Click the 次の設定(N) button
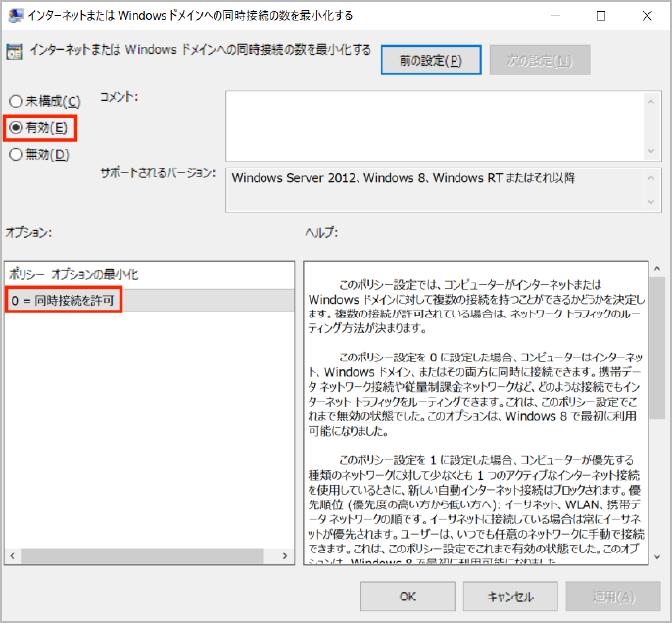672x623 pixels. pos(540,61)
